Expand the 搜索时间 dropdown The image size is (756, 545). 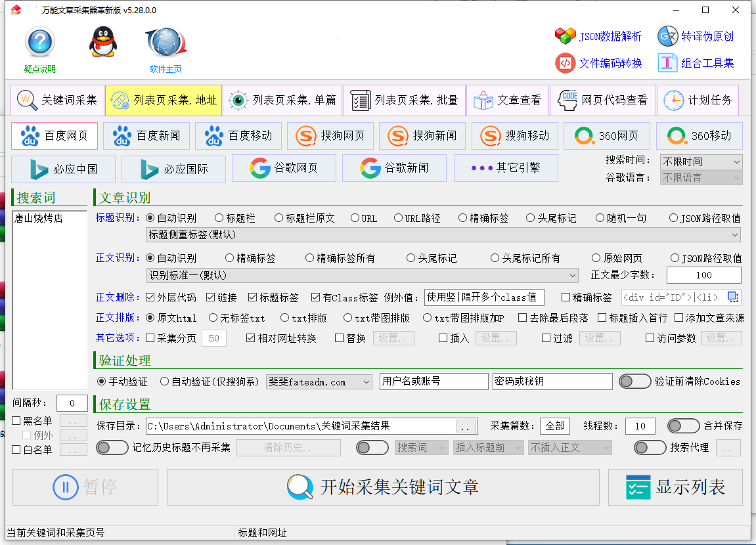[x=701, y=162]
